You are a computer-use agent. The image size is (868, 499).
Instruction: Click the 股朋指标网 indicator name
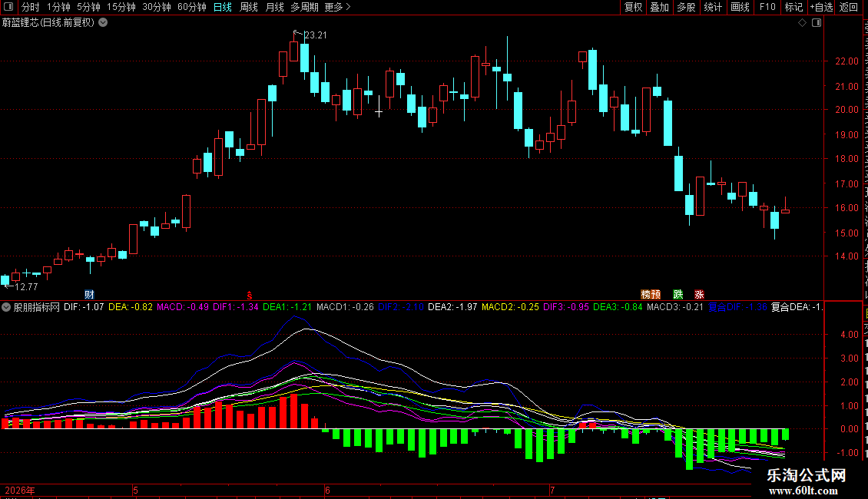point(37,307)
